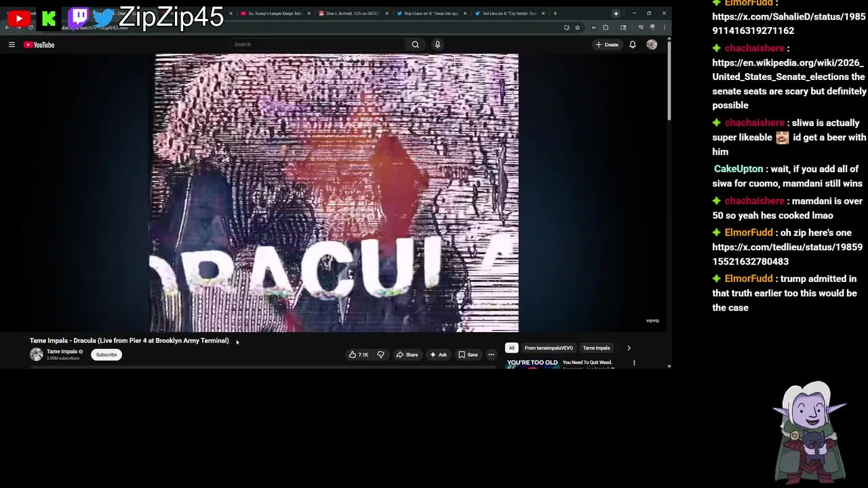Viewport: 868px width, 488px height.
Task: Click the 3.09M subscribers count text
Action: click(62, 358)
